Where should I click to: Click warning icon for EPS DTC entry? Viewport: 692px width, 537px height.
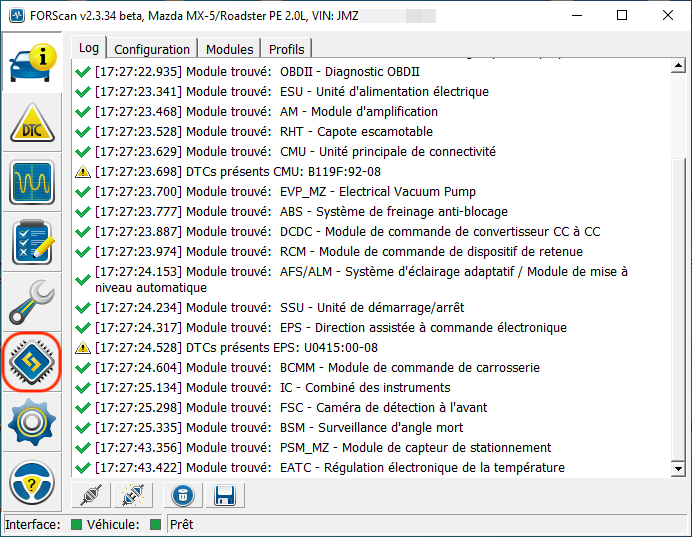coord(83,348)
